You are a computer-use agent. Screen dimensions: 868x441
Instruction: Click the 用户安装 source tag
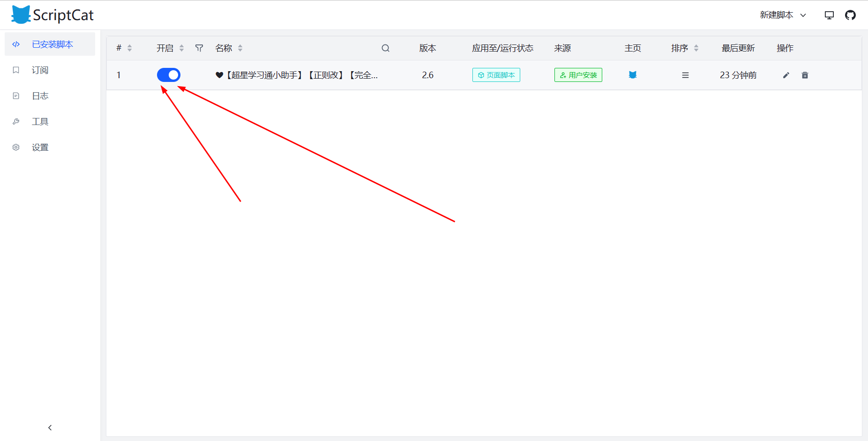578,75
